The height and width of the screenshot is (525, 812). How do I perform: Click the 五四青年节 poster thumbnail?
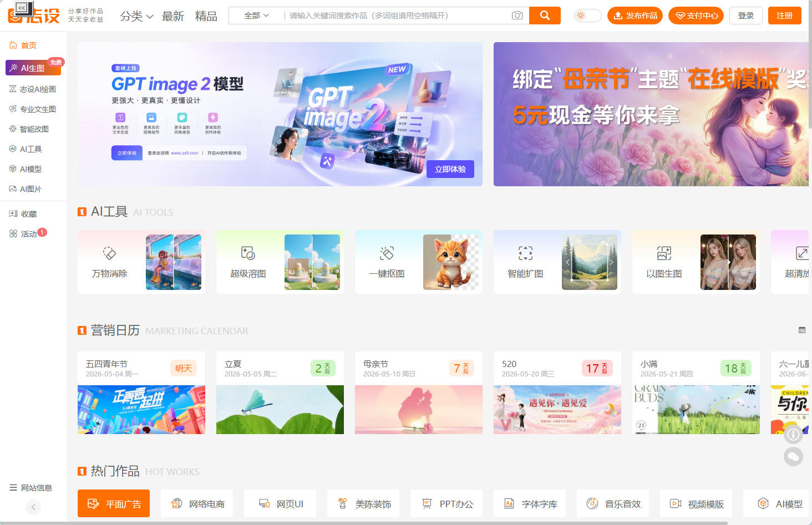click(x=141, y=410)
